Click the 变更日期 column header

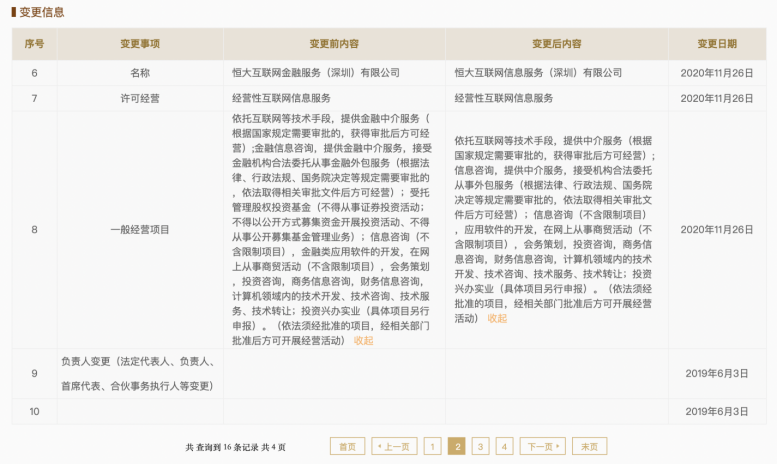(x=717, y=44)
